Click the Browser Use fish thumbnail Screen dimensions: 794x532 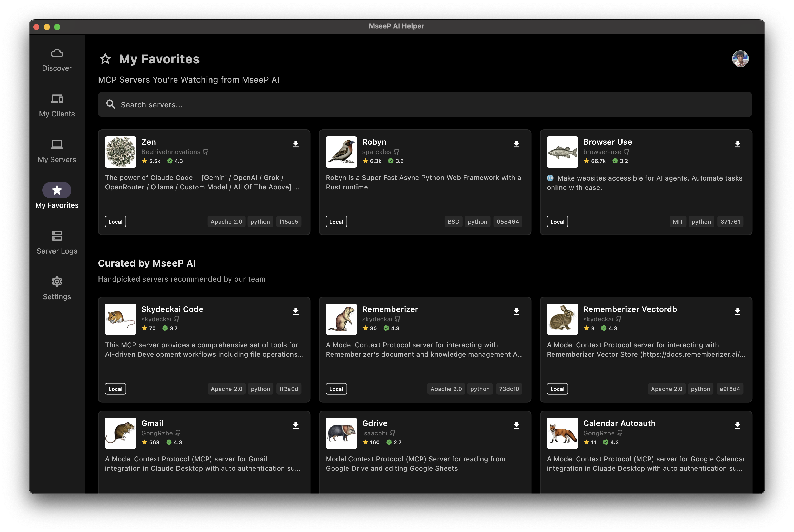click(562, 152)
